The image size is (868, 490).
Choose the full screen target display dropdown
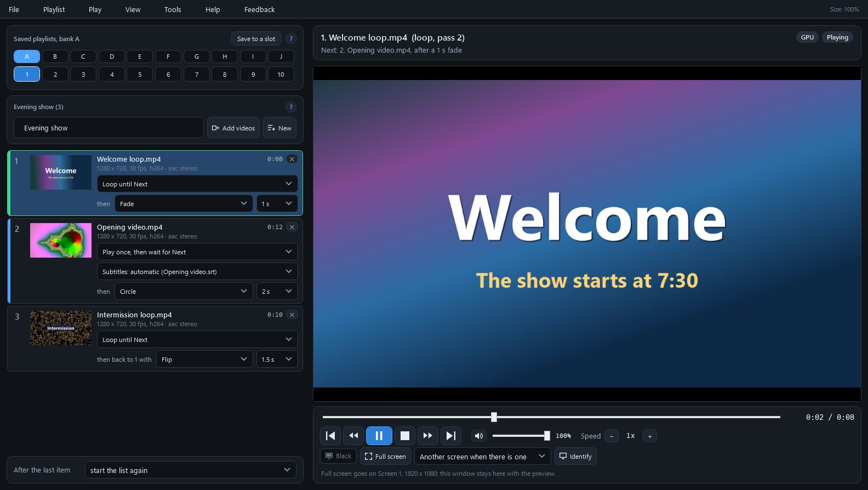pyautogui.click(x=483, y=456)
